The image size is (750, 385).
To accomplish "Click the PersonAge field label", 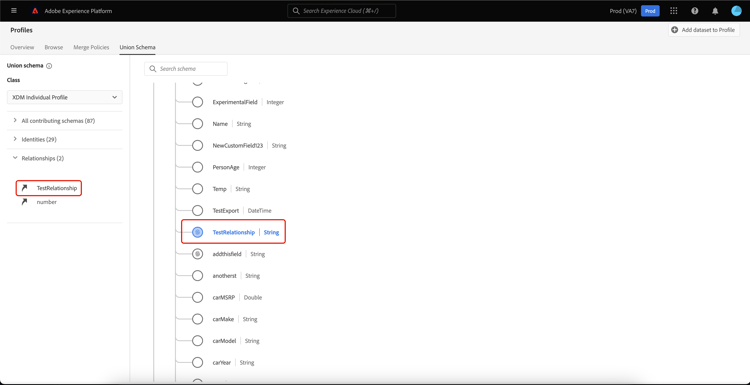I will (x=226, y=167).
